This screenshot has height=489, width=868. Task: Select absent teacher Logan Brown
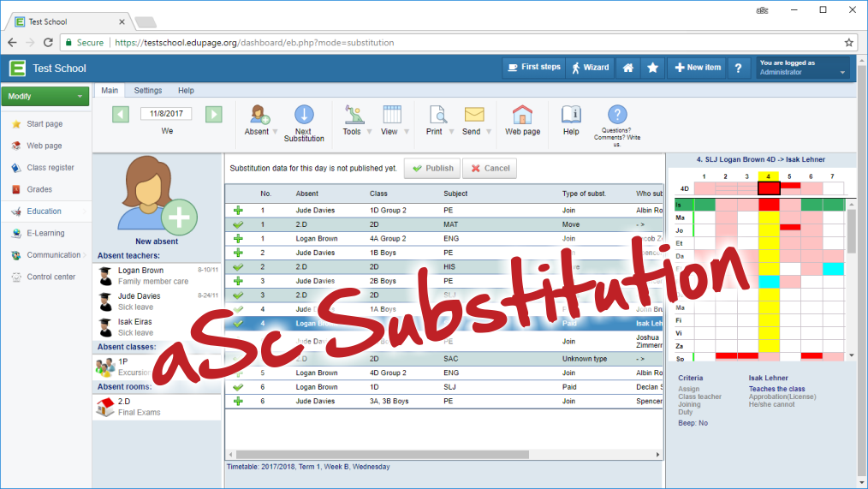tap(158, 276)
